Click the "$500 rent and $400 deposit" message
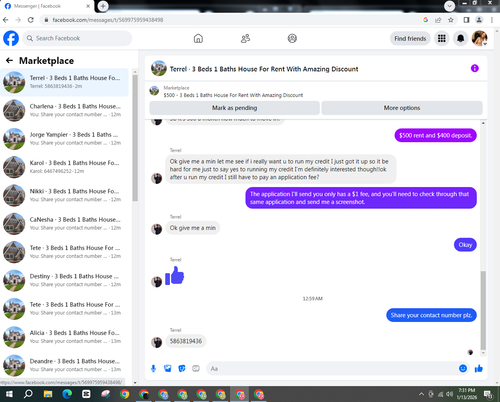Viewport: 500px width, 402px height. [x=436, y=135]
